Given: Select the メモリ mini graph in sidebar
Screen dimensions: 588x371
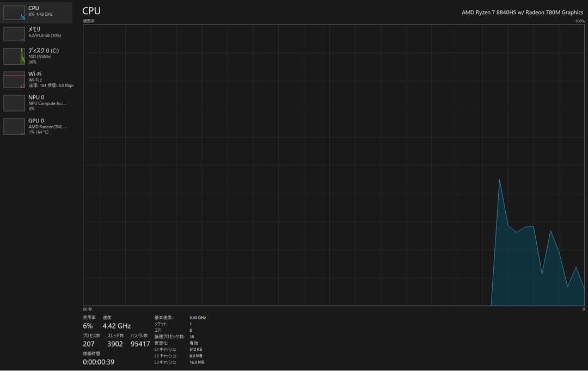Looking at the screenshot, I should tap(14, 34).
